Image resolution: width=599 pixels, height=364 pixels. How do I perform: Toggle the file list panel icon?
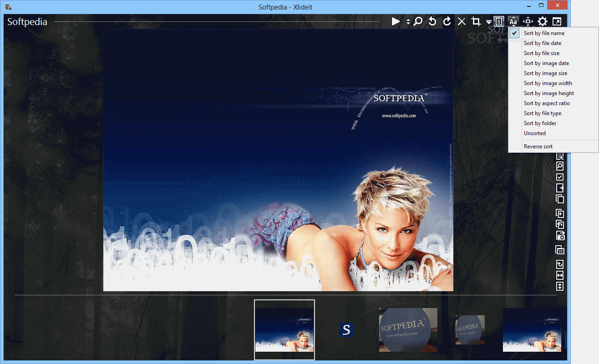point(499,21)
